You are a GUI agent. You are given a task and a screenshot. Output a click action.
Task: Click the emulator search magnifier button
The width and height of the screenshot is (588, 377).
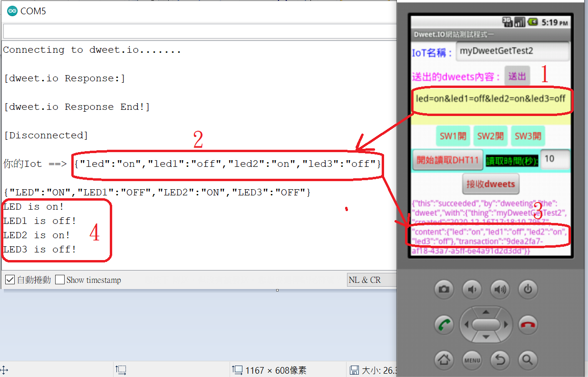point(528,360)
